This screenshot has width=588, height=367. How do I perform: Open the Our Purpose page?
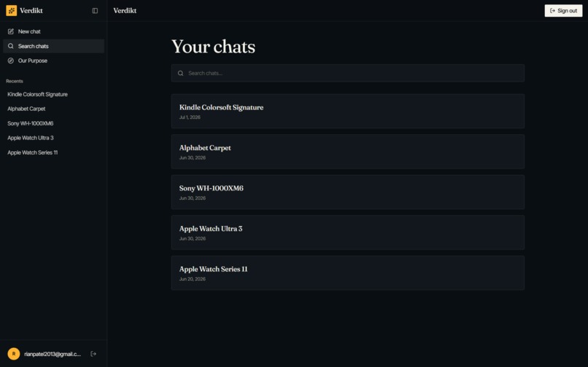point(54,61)
